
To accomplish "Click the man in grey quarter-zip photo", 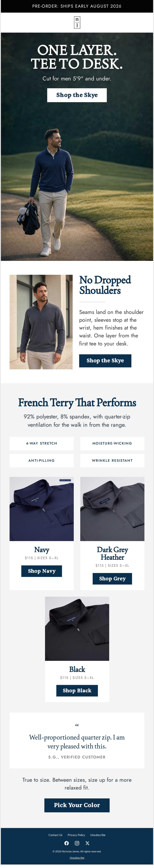I will [41, 322].
